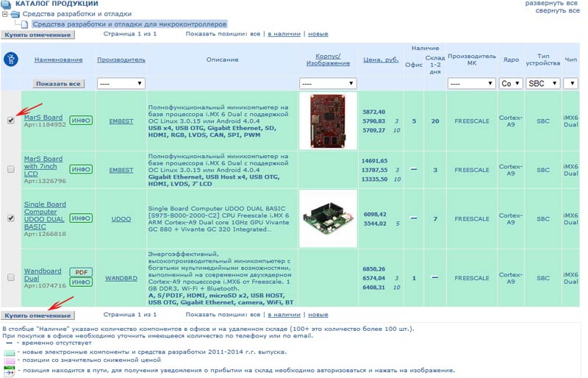Open ИНФО badge for MarS Board
The height and width of the screenshot is (378, 588).
pyautogui.click(x=81, y=119)
